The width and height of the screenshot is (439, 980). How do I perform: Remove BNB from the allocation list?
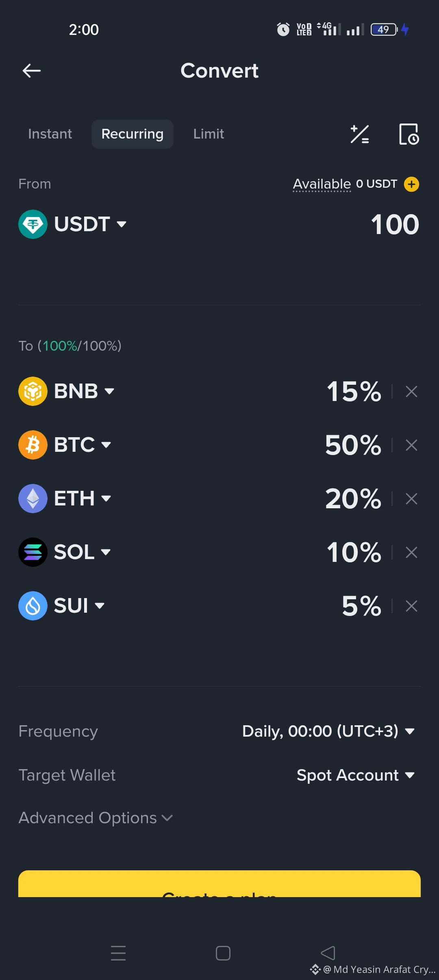(x=411, y=392)
